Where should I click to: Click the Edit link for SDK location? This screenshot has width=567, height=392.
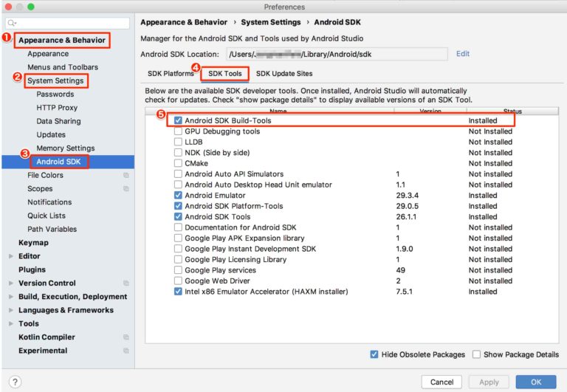coord(462,54)
